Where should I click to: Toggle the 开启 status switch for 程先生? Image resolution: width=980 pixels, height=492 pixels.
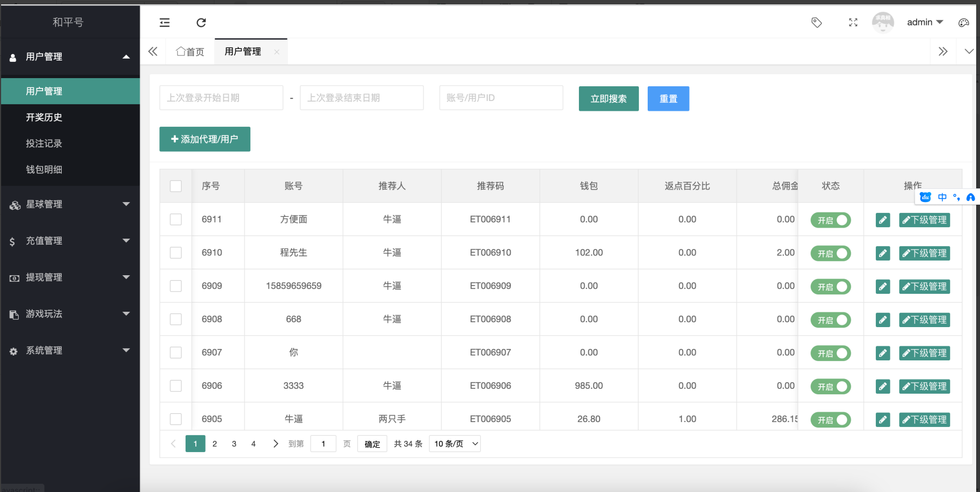click(830, 253)
